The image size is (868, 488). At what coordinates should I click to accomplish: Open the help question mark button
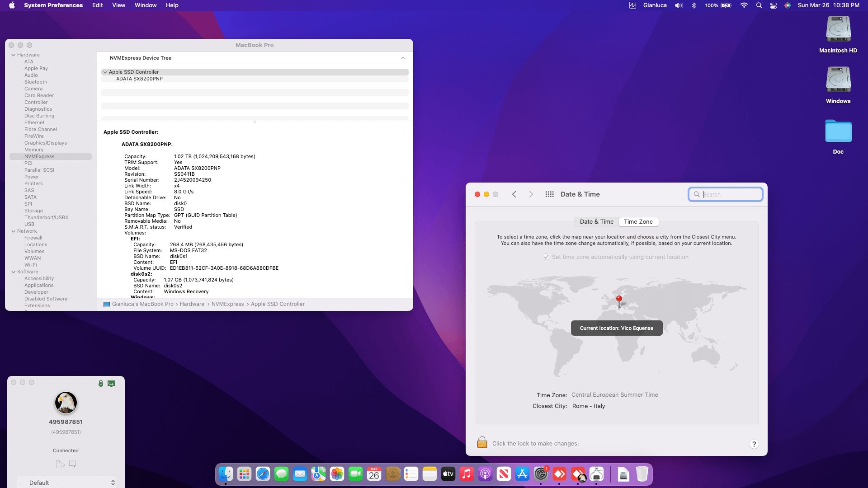754,444
